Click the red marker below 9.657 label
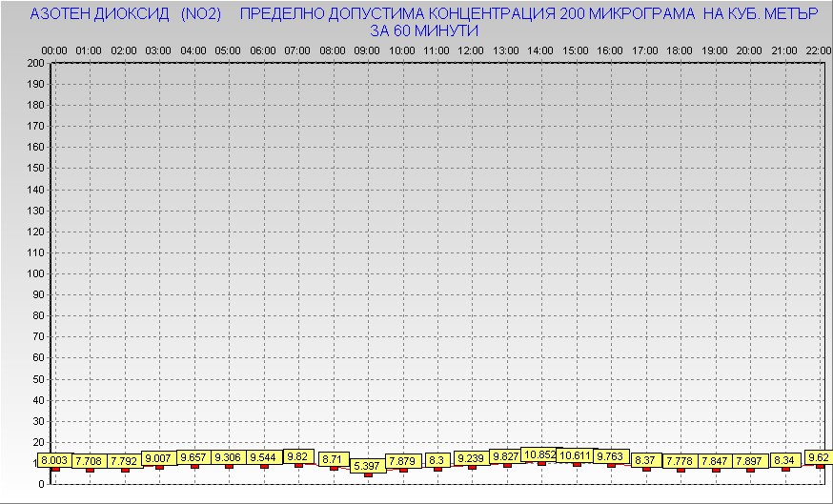The image size is (833, 504). click(194, 466)
